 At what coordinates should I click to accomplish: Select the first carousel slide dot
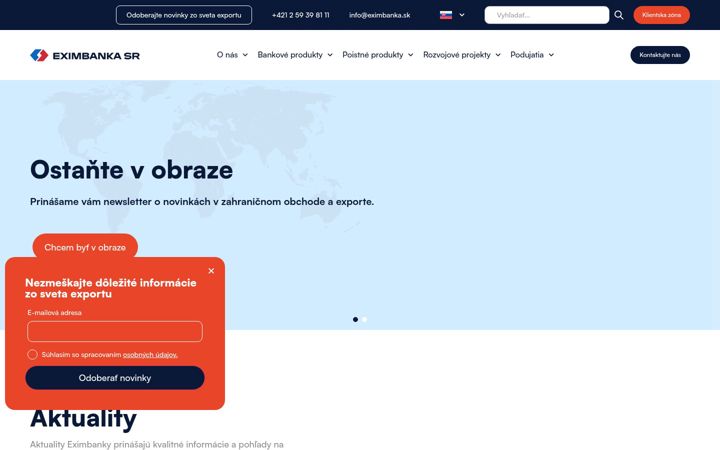tap(355, 320)
